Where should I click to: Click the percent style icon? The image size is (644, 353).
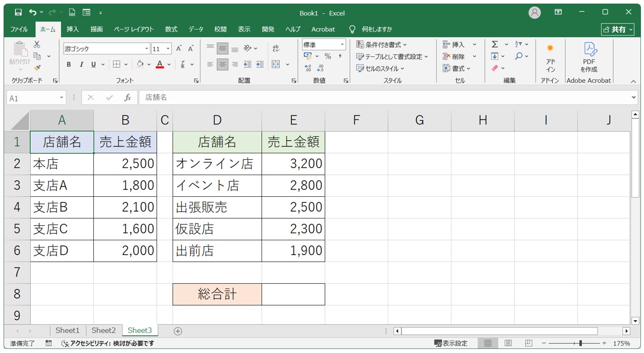pyautogui.click(x=327, y=56)
